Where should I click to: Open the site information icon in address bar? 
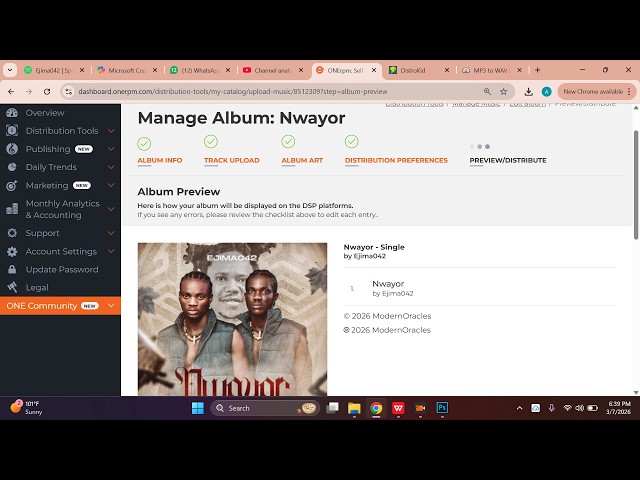pyautogui.click(x=69, y=92)
